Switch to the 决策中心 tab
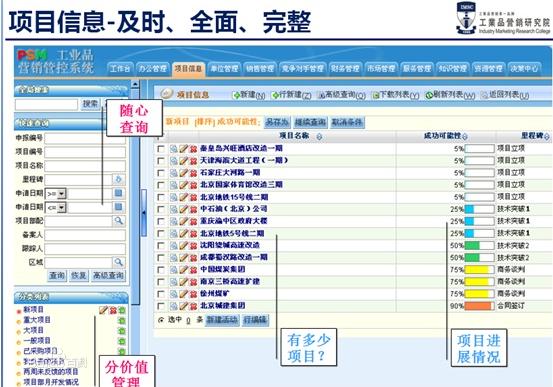Image resolution: width=553 pixels, height=387 pixels. [x=524, y=68]
